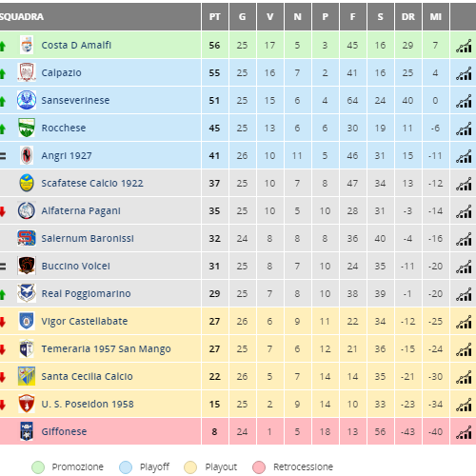Image resolution: width=476 pixels, height=476 pixels.
Task: Click the Santa Cecilia Calcio crest
Action: [x=27, y=376]
